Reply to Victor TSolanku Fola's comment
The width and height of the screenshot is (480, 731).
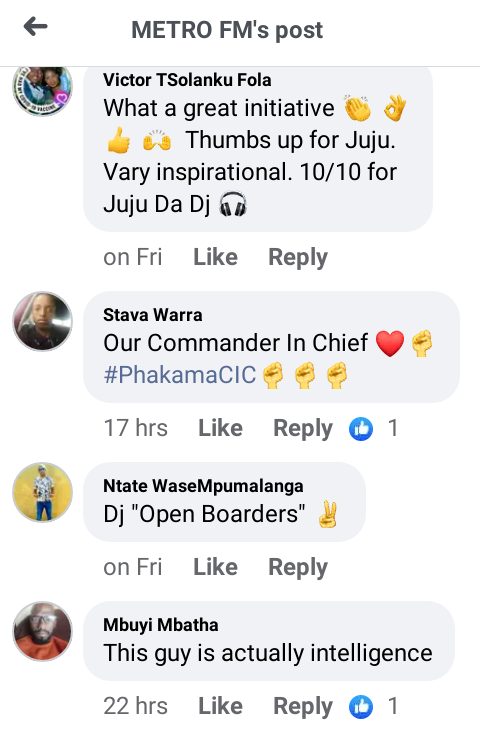point(298,258)
